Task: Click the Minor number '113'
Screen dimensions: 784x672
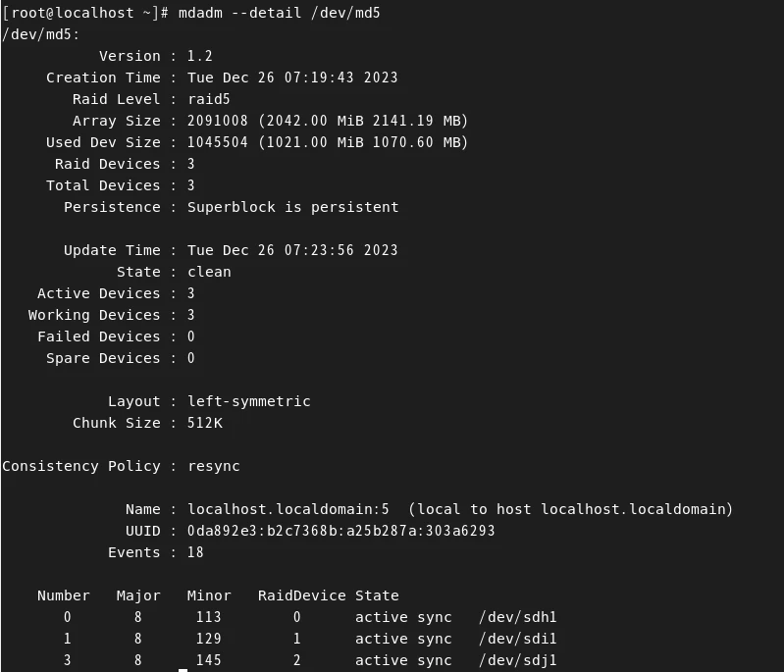Action: pos(208,617)
